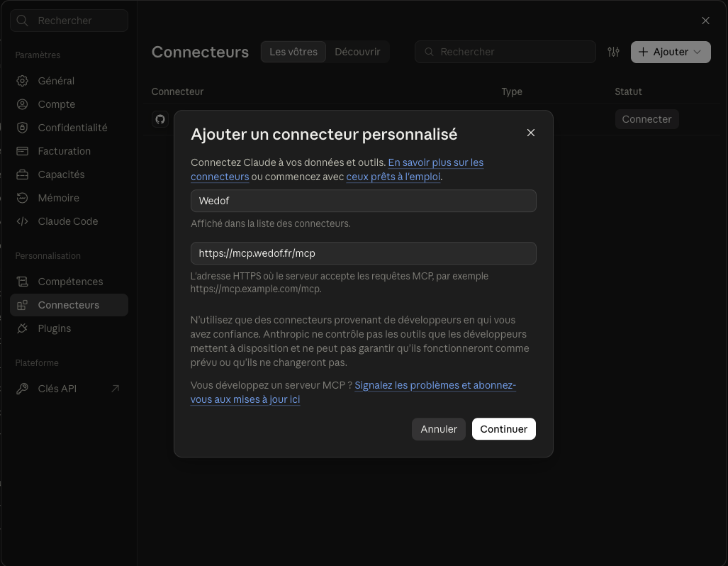Open Claude Code section

coord(69,221)
